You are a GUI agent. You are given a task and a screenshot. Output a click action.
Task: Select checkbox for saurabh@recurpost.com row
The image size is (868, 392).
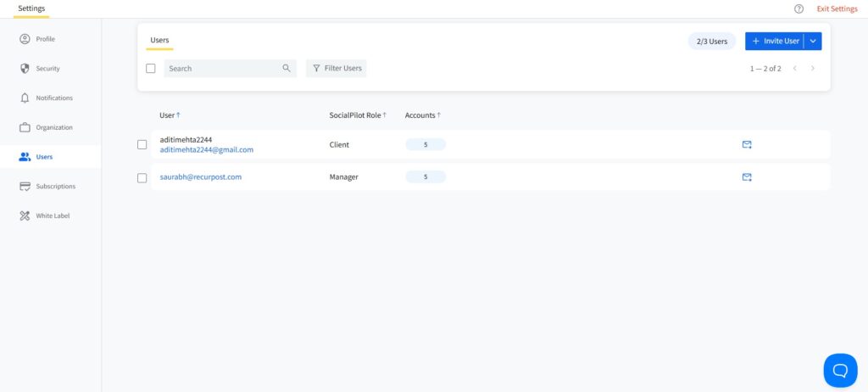tap(142, 177)
